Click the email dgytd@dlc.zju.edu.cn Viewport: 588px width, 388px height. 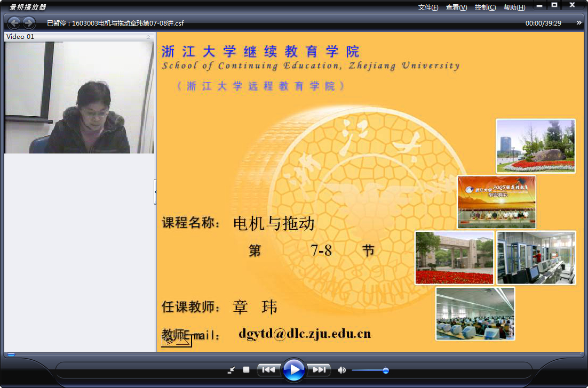click(305, 333)
